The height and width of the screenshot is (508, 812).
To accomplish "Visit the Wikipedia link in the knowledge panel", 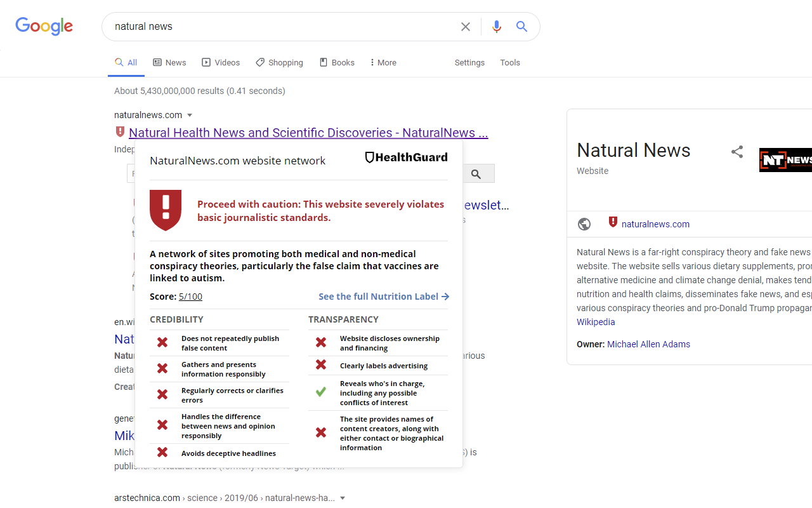I will coord(596,322).
